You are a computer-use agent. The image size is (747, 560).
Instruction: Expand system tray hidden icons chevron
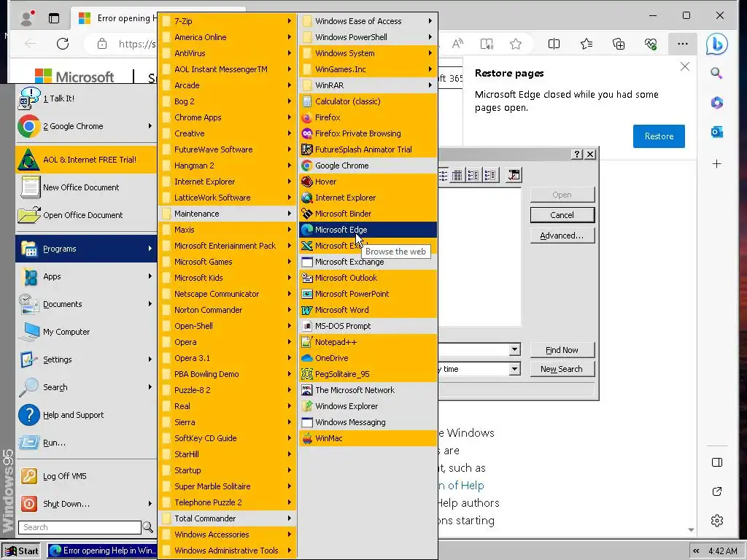[696, 551]
